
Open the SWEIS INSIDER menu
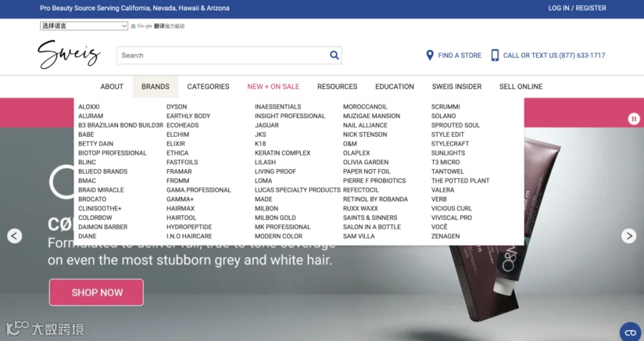tap(457, 87)
